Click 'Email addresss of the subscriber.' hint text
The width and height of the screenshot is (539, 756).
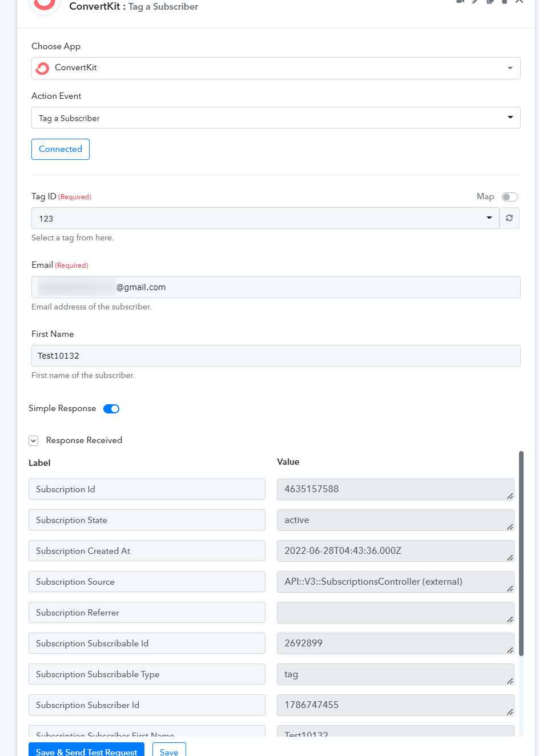click(x=91, y=307)
